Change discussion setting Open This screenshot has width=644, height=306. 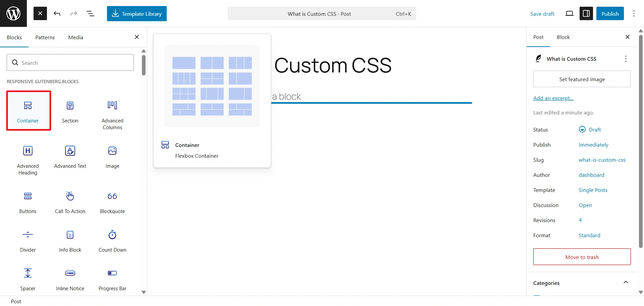585,205
